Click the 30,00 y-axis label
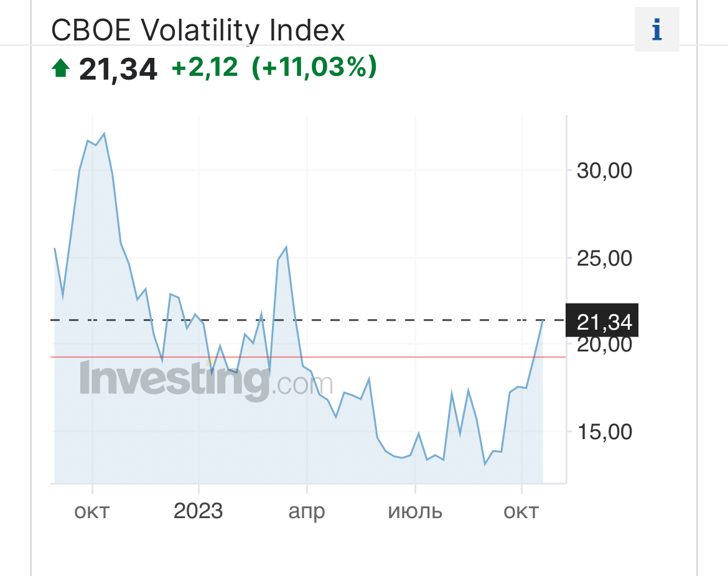 (604, 170)
